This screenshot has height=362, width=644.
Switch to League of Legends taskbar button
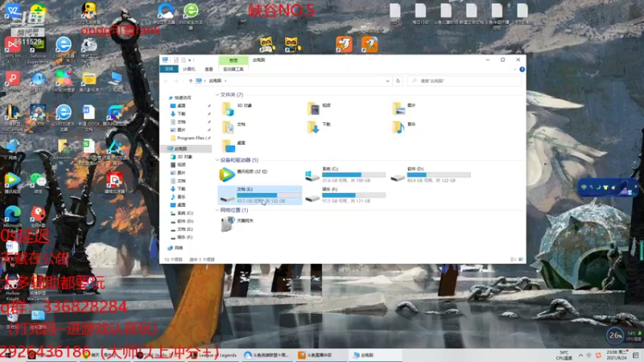click(213, 355)
